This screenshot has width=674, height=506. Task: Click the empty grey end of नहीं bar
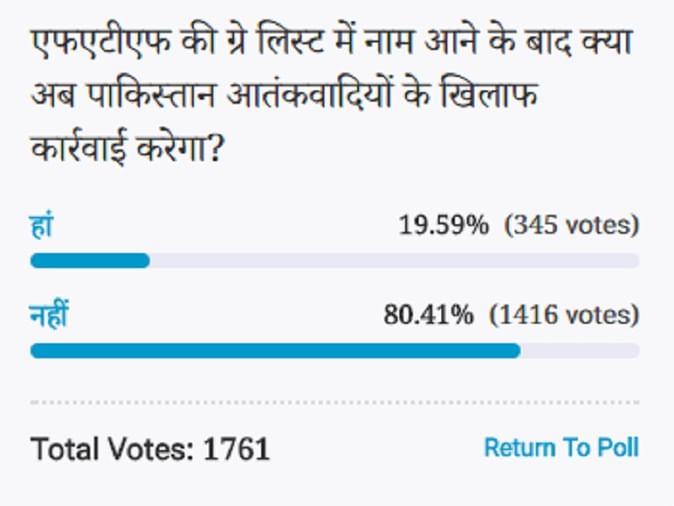click(580, 351)
